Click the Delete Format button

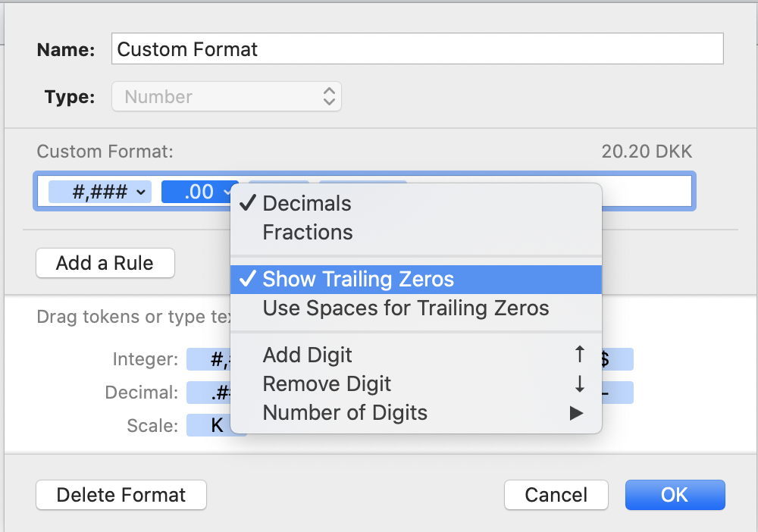click(121, 495)
